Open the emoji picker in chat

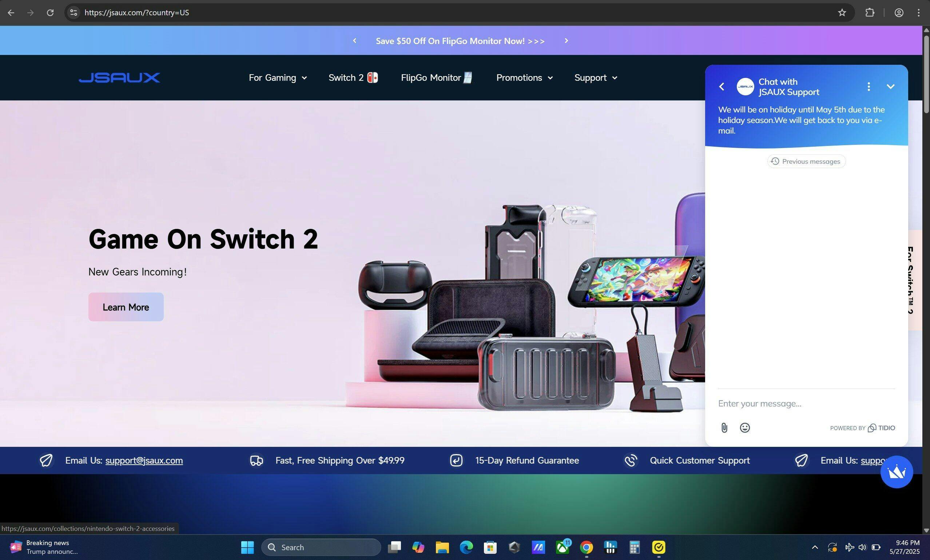[744, 428]
